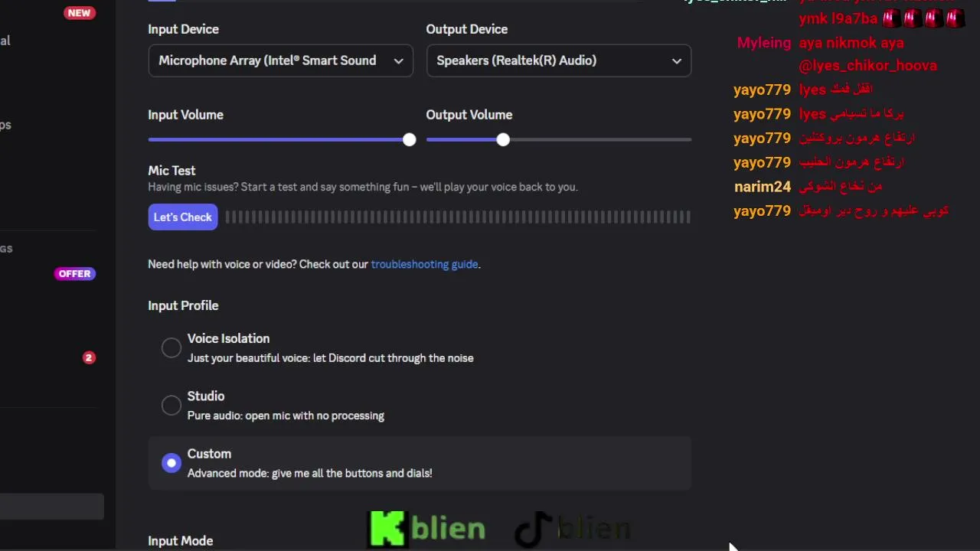Image resolution: width=980 pixels, height=551 pixels.
Task: Click the Input Volume slider handle
Action: pyautogui.click(x=410, y=139)
